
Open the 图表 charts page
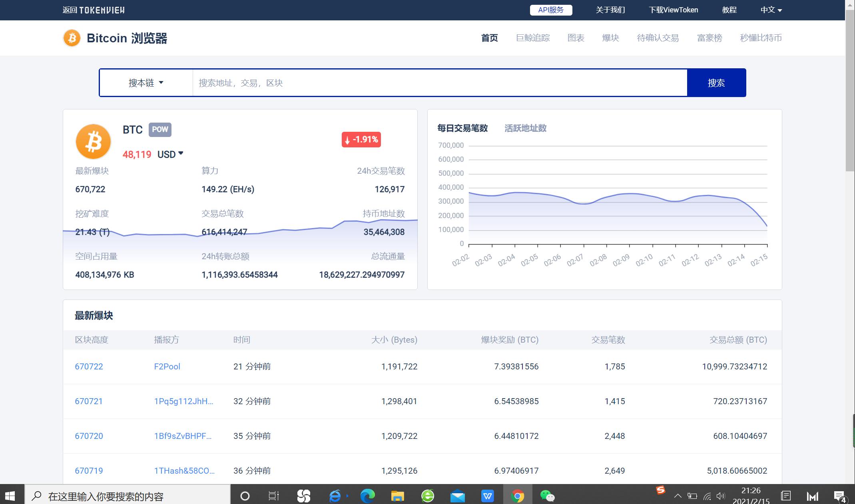click(576, 38)
